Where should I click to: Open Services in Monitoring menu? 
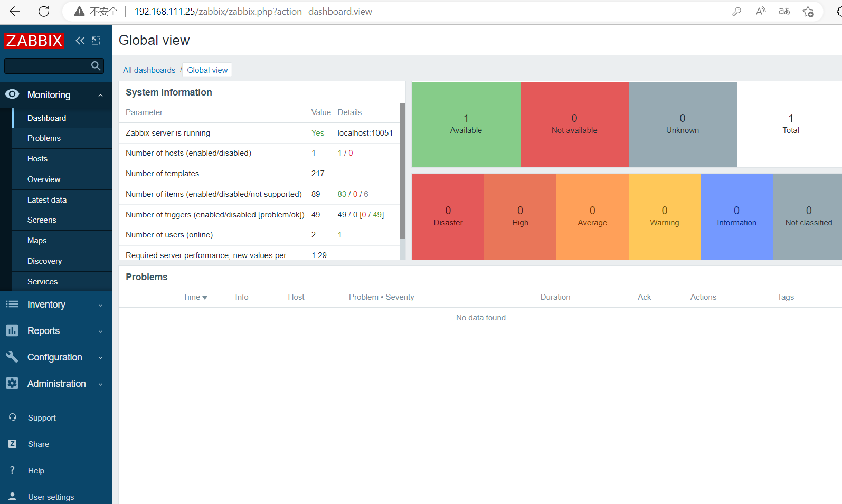click(62, 282)
